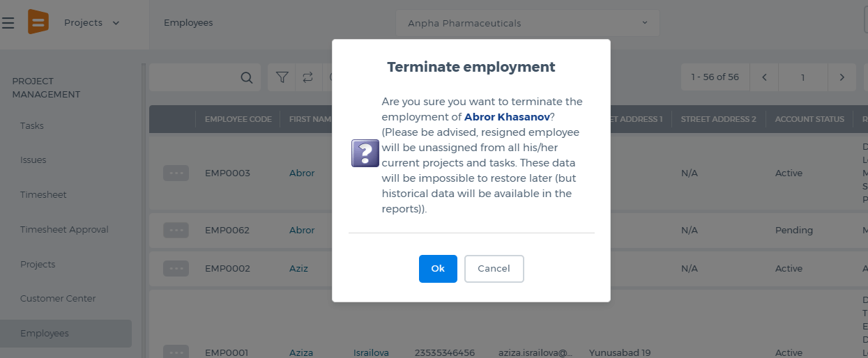This screenshot has height=358, width=868.
Task: Confirm termination with Ok button
Action: 438,269
